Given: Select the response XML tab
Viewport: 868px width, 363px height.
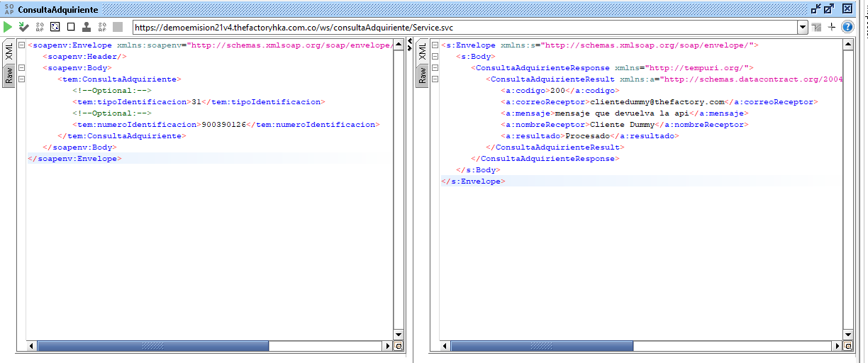Looking at the screenshot, I should click(x=423, y=51).
